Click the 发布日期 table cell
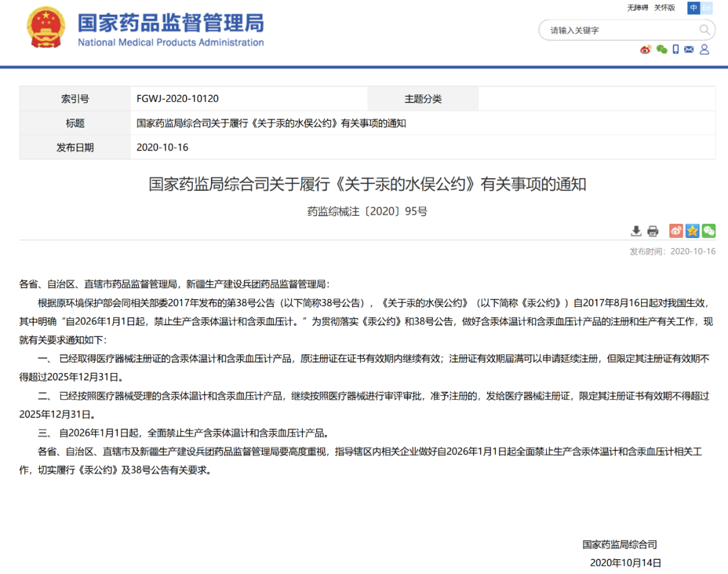The image size is (728, 574). (74, 147)
